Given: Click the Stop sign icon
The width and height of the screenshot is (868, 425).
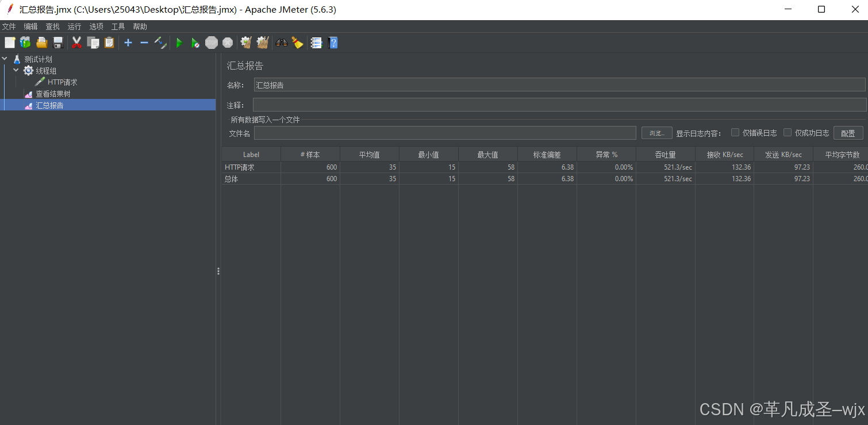Looking at the screenshot, I should pos(212,43).
